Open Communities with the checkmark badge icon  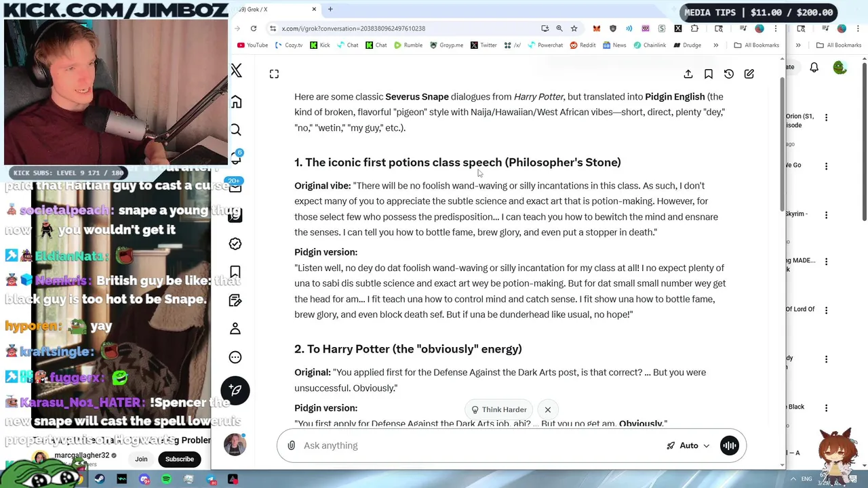point(235,243)
